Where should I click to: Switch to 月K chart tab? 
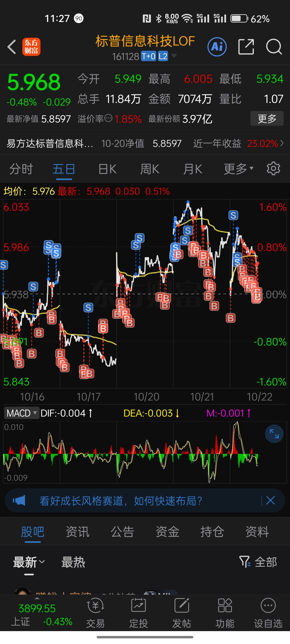pos(193,169)
